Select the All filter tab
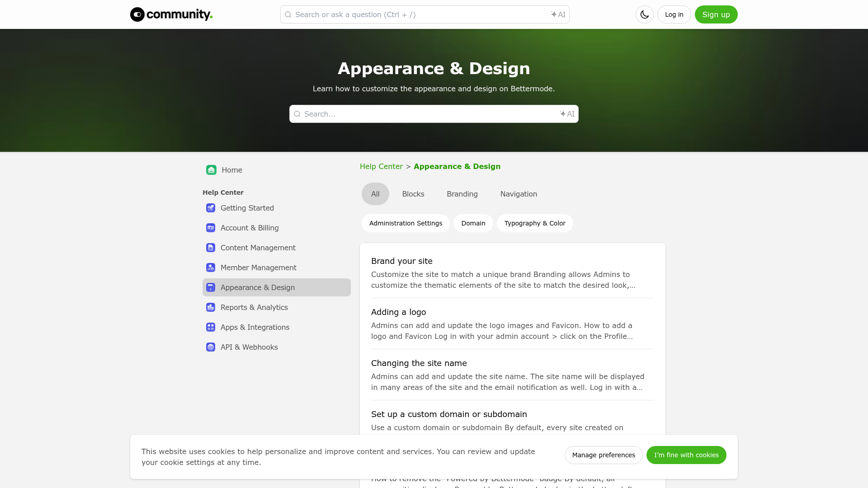 click(x=375, y=194)
